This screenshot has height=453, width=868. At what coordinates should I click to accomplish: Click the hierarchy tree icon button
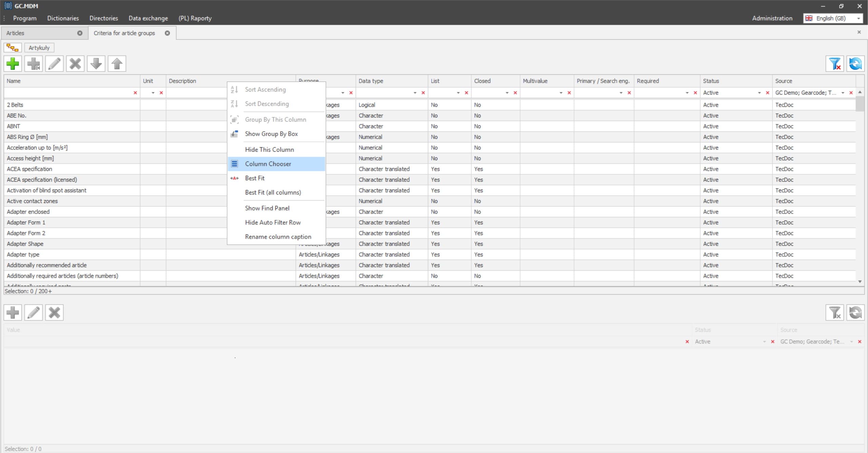click(13, 48)
